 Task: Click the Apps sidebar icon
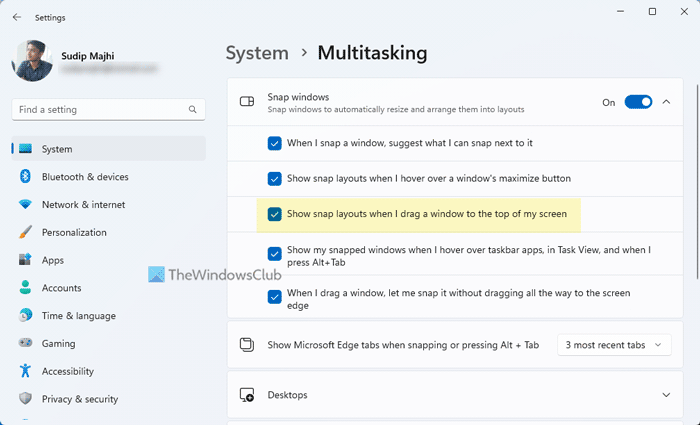[25, 260]
